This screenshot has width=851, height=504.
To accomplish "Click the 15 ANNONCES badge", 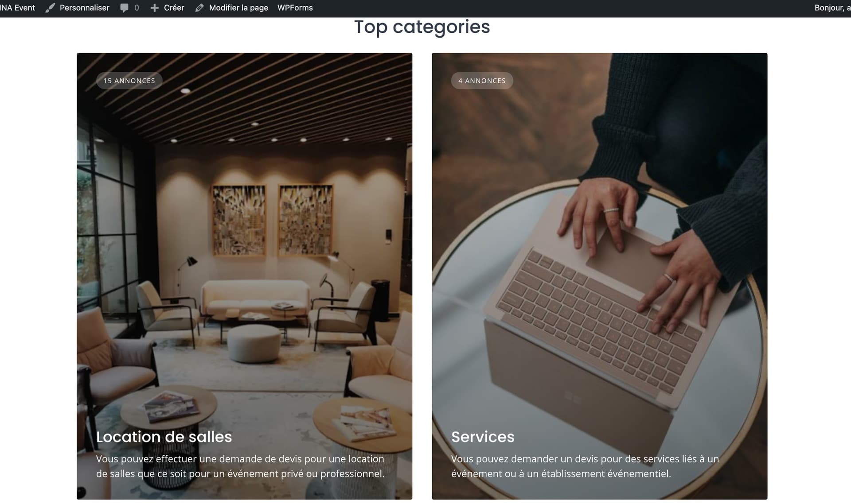I will 129,81.
